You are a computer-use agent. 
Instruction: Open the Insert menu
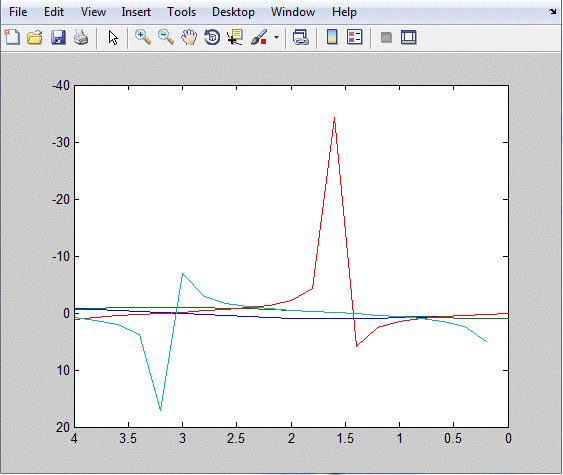coord(136,12)
